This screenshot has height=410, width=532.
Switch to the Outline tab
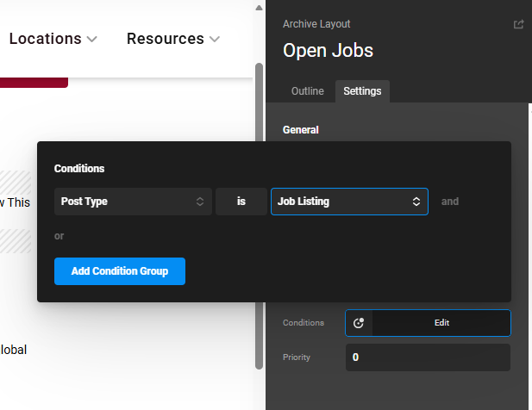coord(308,91)
